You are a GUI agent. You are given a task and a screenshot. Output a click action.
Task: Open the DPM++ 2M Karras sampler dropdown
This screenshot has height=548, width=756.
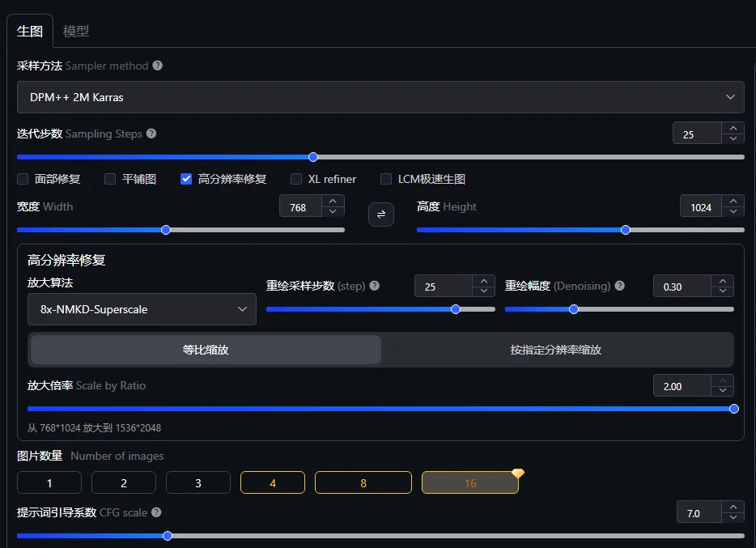pos(380,97)
